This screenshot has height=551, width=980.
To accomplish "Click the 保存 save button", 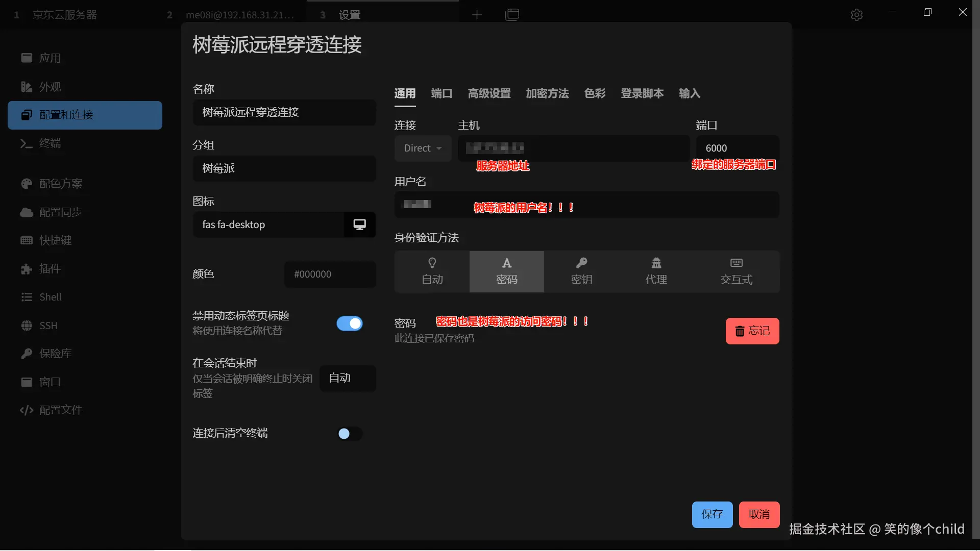I will point(712,514).
